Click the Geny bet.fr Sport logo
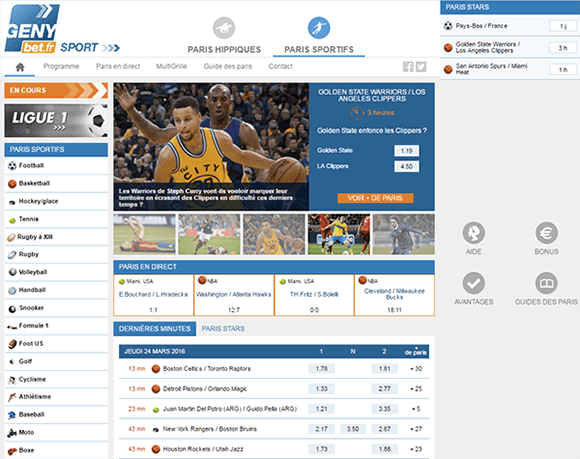The width and height of the screenshot is (580, 459). coord(62,29)
